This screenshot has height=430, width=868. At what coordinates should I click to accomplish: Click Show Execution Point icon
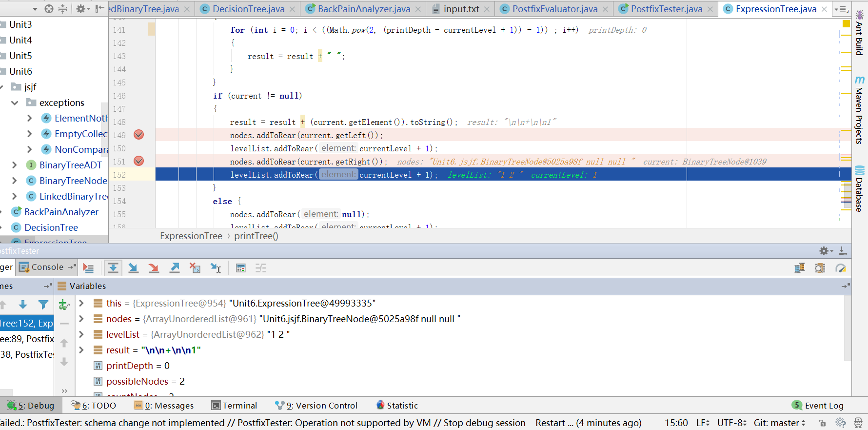pos(88,267)
